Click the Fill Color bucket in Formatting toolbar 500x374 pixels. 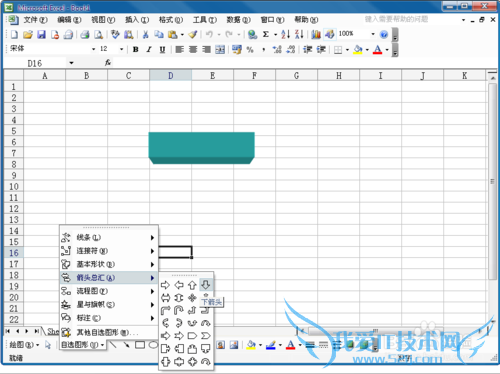[358, 50]
